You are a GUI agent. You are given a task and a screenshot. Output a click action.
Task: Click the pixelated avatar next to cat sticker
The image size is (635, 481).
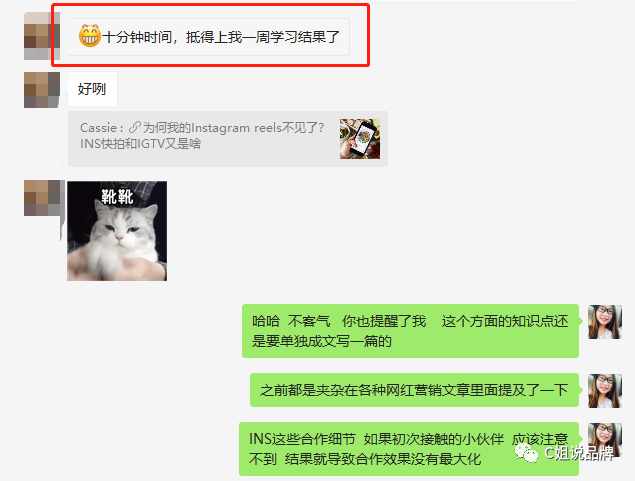coord(42,198)
